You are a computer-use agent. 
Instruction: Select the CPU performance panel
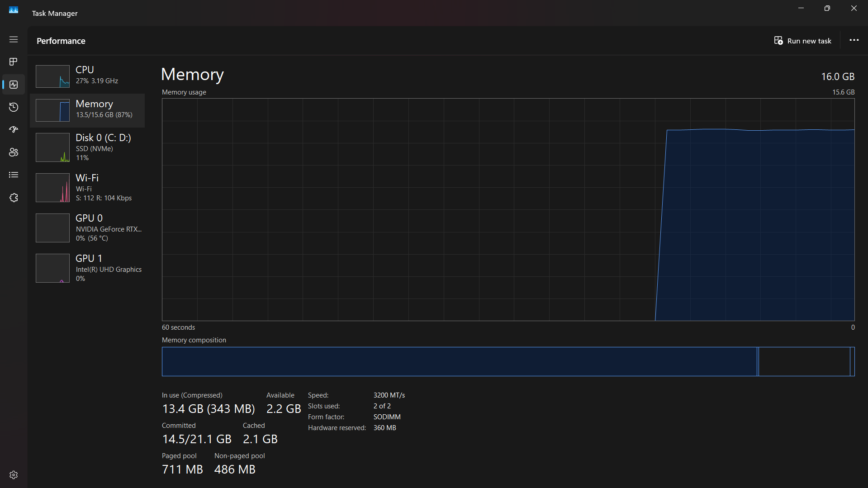[88, 76]
